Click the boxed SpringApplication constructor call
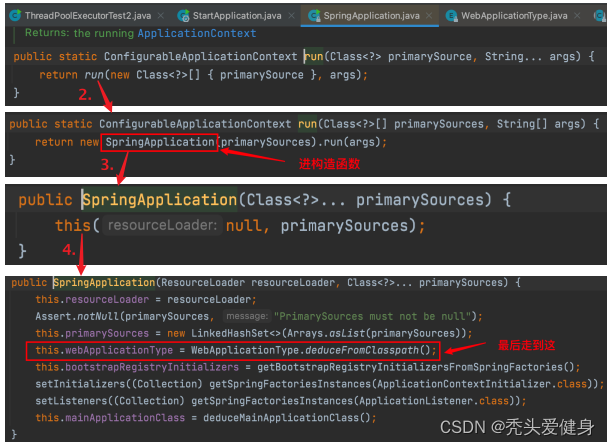Screen dimensions: 611x446 (159, 142)
